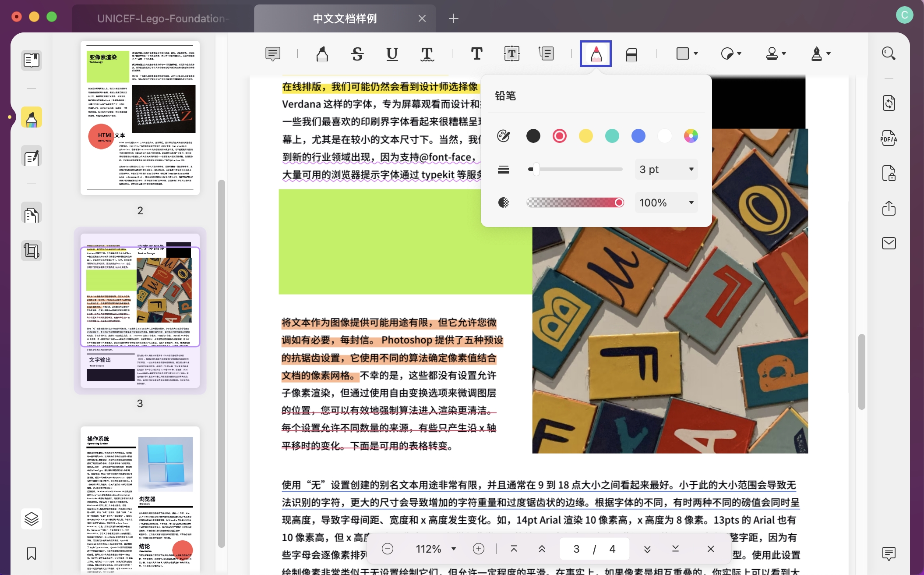Open the organize pages sidebar icon

(x=32, y=213)
